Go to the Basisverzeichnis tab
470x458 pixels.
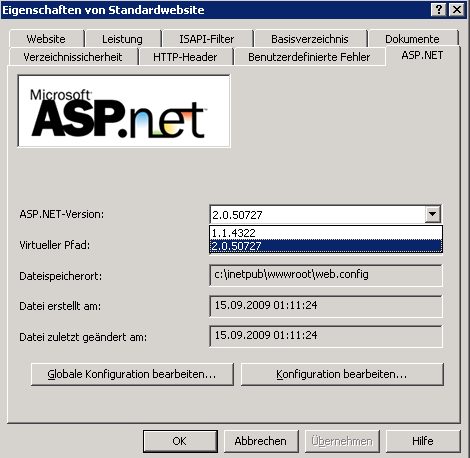(x=310, y=39)
